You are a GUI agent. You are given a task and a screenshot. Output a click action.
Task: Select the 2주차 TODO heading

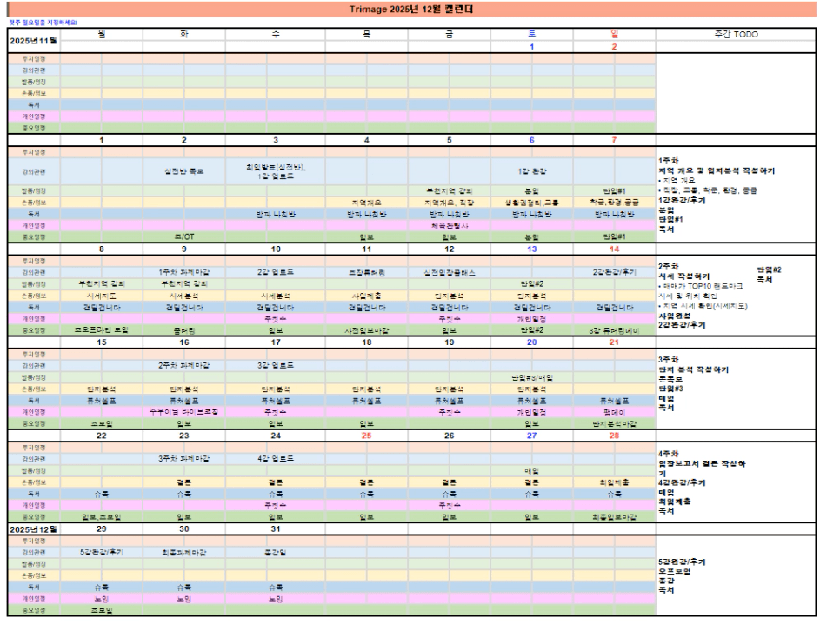tap(669, 266)
